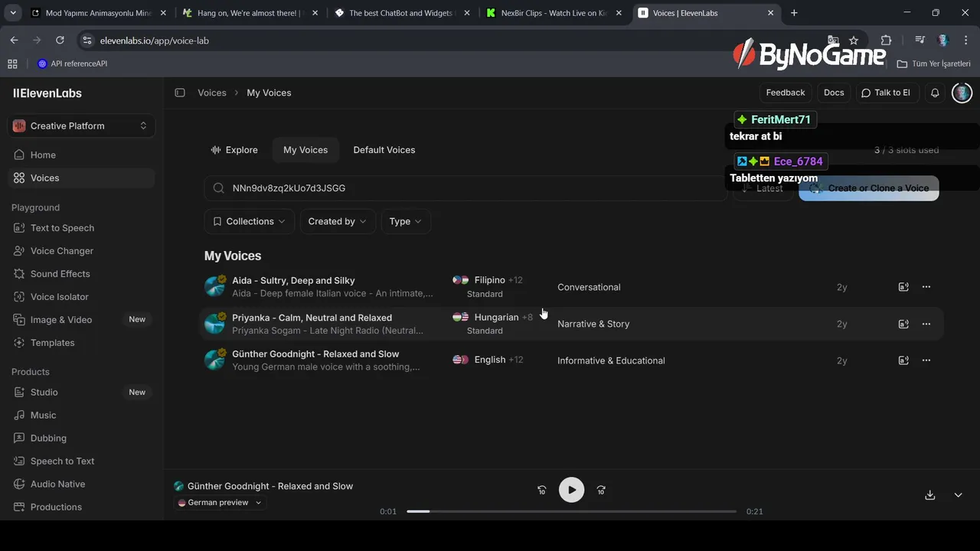Click Voices breadcrumb link
The width and height of the screenshot is (980, 551).
[x=212, y=93]
